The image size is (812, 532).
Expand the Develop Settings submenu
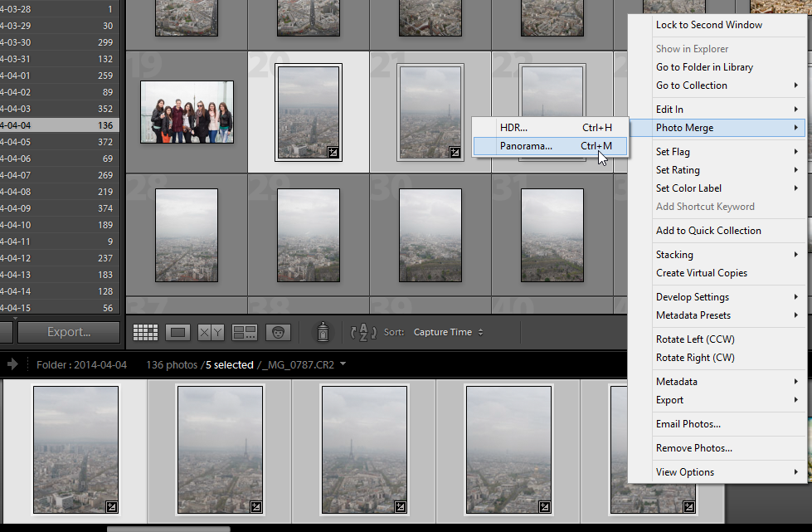[796, 297]
